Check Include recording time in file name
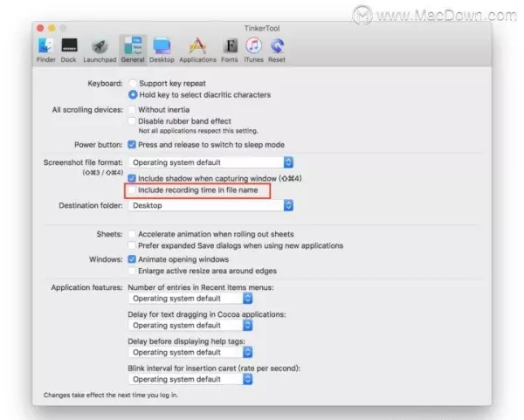The height and width of the screenshot is (420, 524). (x=132, y=189)
